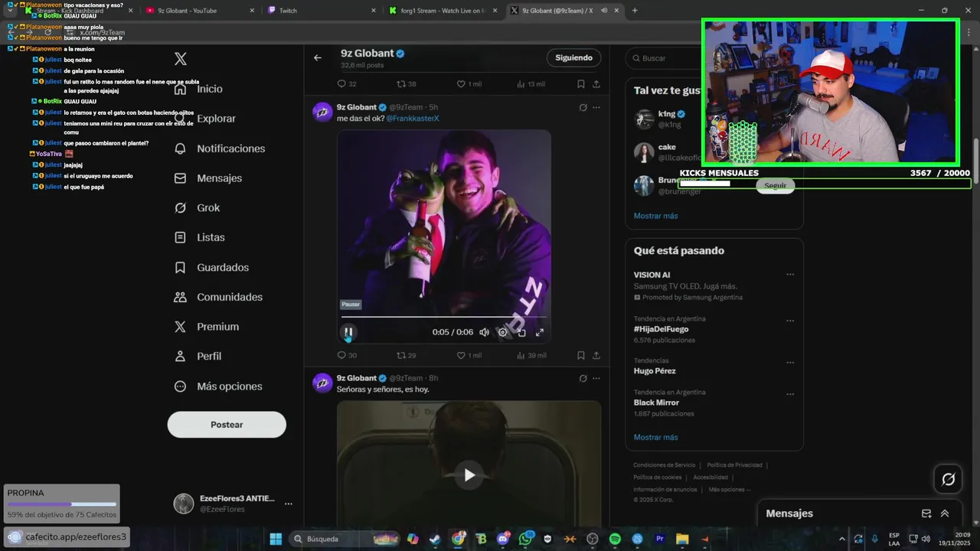Toggle the Siguiendo follow button
Viewport: 980px width, 551px height.
574,57
